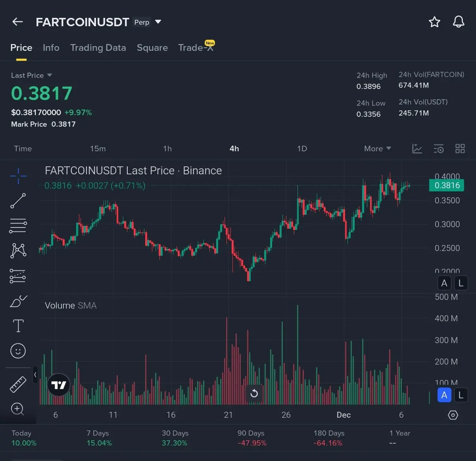Viewport: 476px width, 461px height.
Task: Click the Today 10.00% performance
Action: (x=24, y=438)
